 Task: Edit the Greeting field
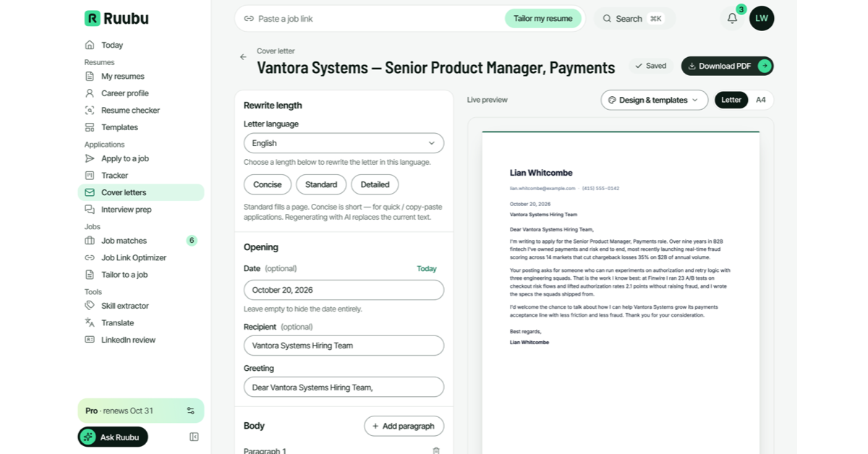click(344, 387)
